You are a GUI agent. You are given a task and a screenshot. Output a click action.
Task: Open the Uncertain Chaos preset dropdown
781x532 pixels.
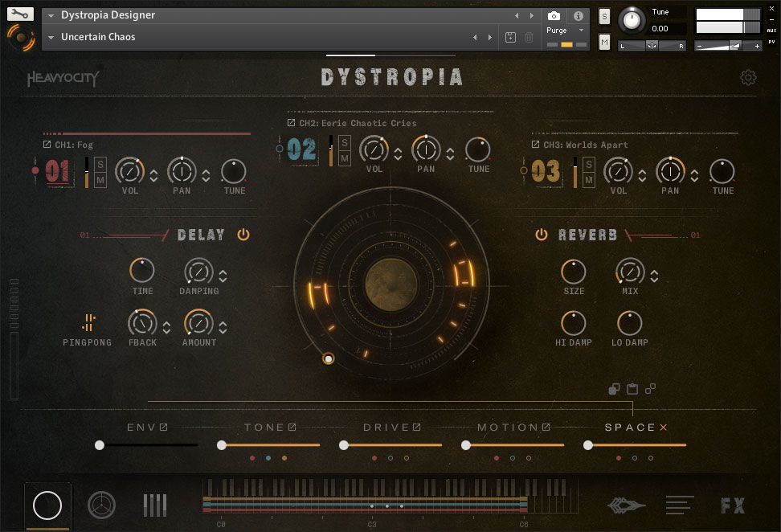pos(51,37)
